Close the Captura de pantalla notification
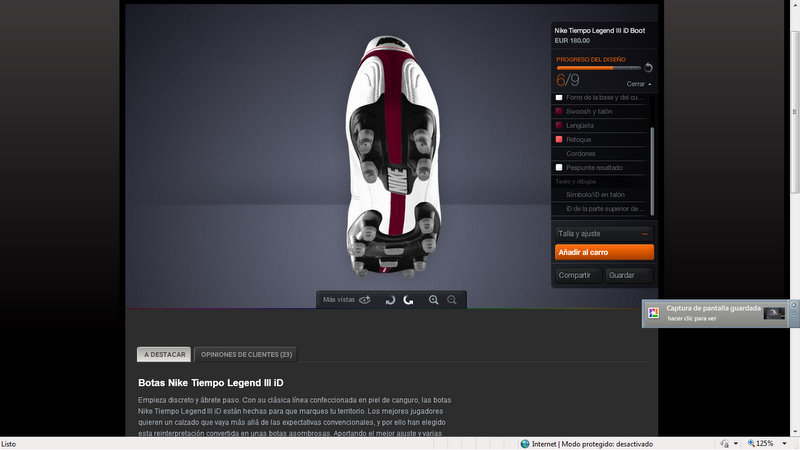 click(x=793, y=305)
